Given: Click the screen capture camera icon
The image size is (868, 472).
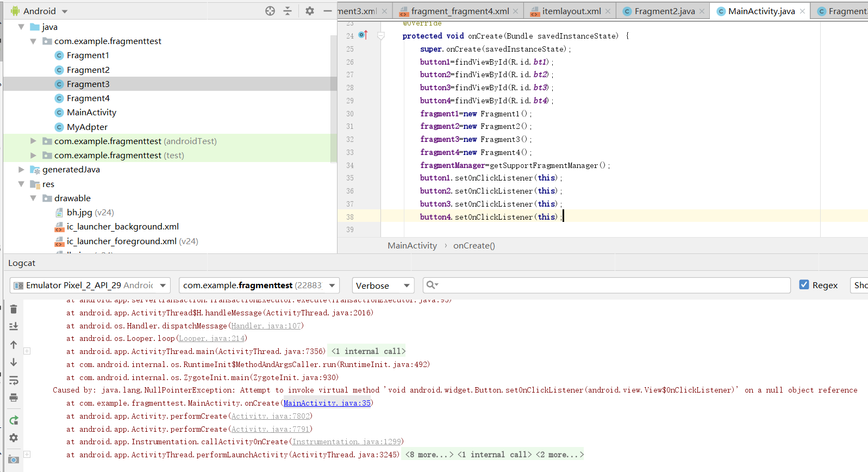Looking at the screenshot, I should (14, 459).
